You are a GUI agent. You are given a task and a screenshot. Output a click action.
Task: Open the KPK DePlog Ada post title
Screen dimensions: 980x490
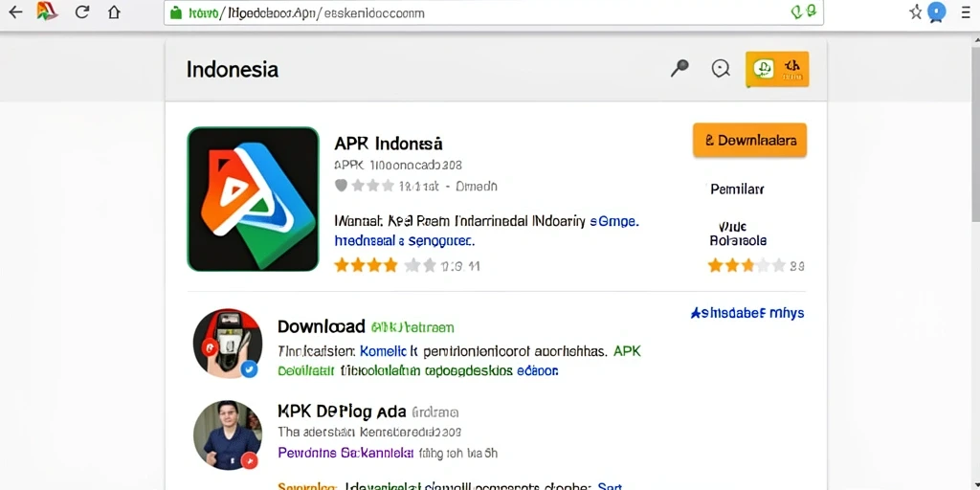(342, 412)
